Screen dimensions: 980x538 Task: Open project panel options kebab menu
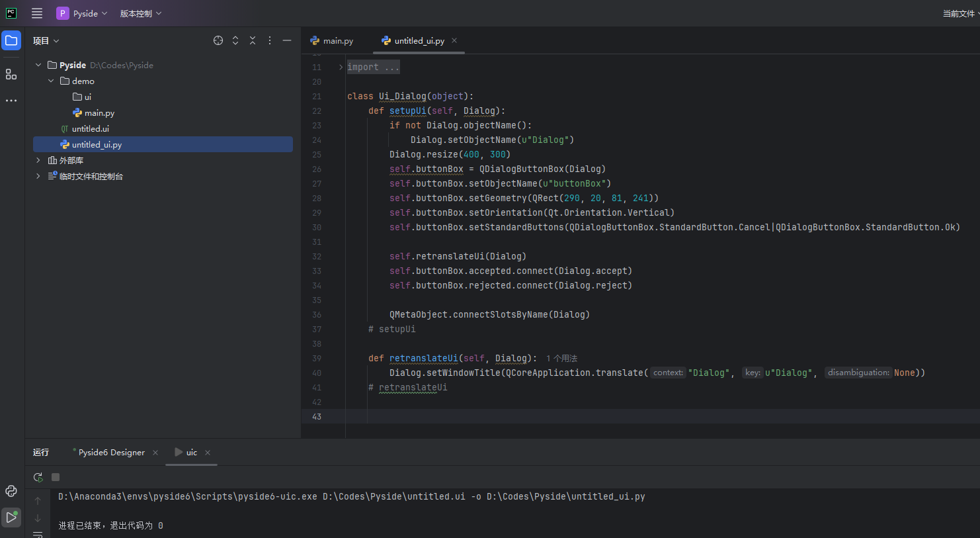point(270,40)
